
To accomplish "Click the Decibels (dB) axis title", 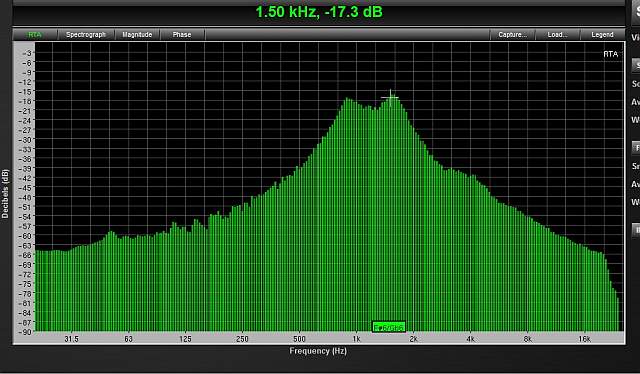I will tap(5, 194).
